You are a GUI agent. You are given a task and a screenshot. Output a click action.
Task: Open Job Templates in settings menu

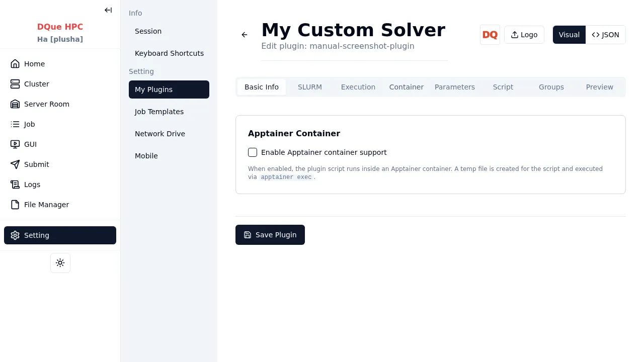click(159, 112)
